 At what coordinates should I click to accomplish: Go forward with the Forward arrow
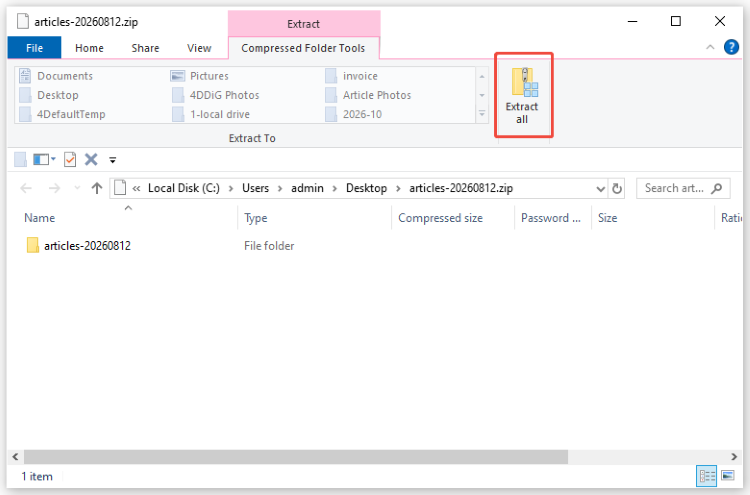(x=54, y=188)
